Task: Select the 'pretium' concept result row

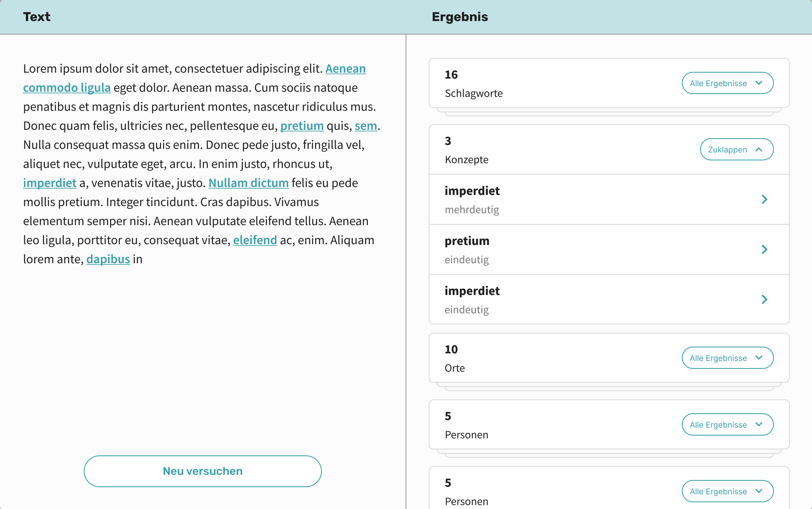Action: [595, 249]
